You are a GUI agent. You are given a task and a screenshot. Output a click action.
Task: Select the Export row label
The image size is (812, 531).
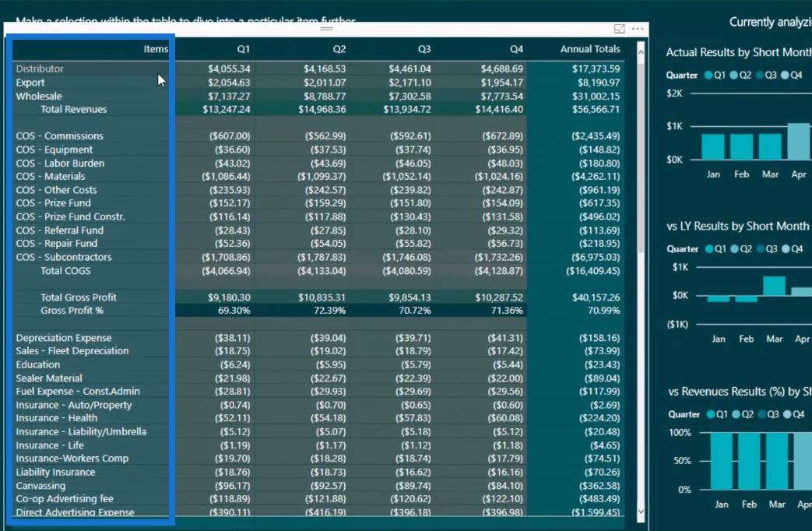30,83
